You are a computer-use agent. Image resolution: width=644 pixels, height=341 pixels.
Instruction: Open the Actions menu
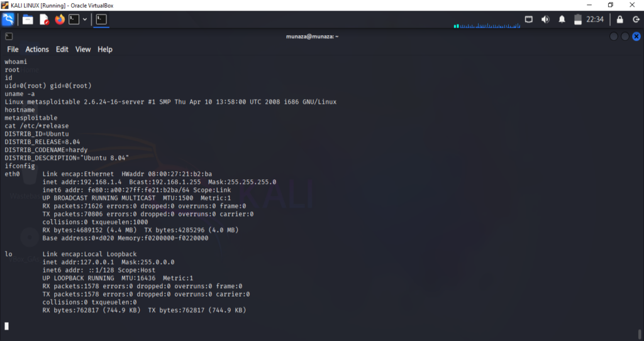click(x=37, y=50)
